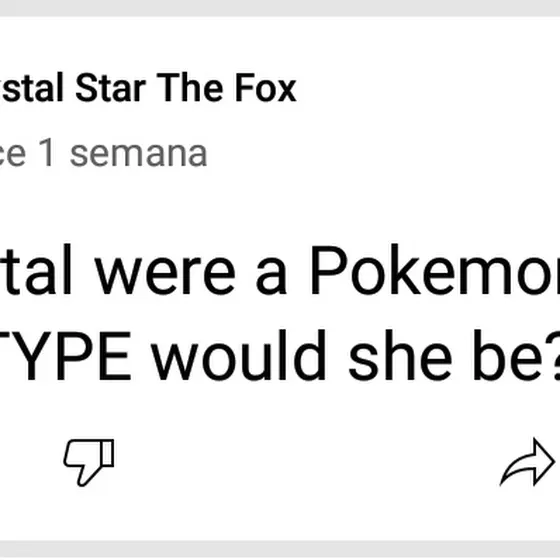Click 'Star' in the channel name
Viewport: 560px width, 560px height.
point(110,88)
